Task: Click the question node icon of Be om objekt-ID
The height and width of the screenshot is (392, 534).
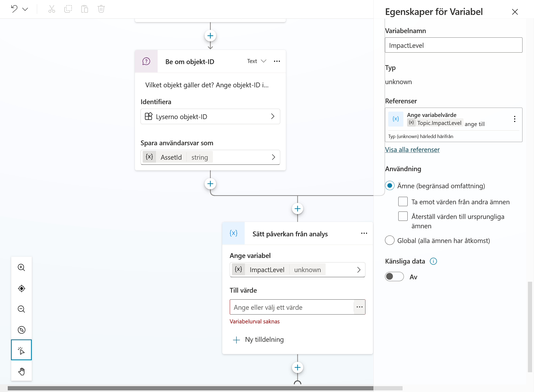Action: tap(146, 61)
